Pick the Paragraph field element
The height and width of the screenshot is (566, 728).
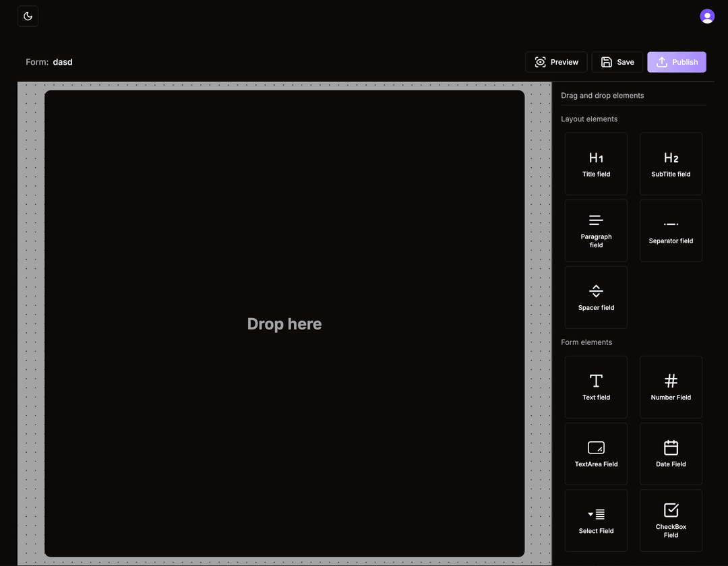tap(596, 230)
